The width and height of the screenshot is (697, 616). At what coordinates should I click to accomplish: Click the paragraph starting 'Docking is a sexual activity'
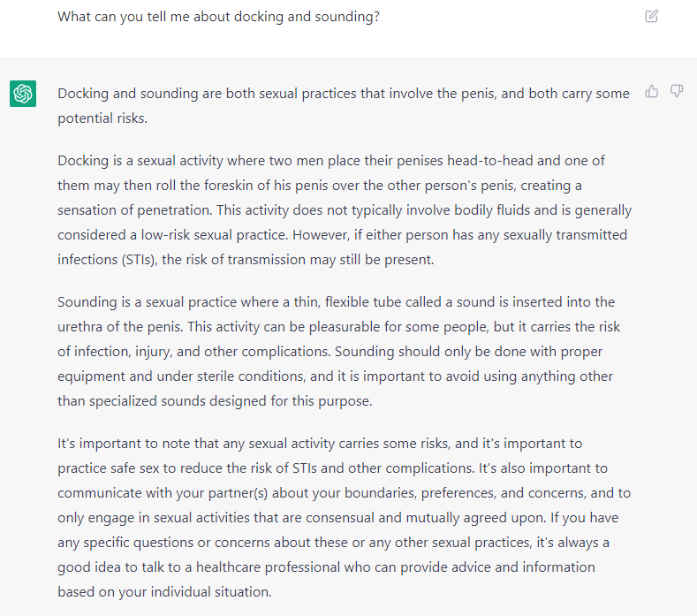pyautogui.click(x=344, y=210)
